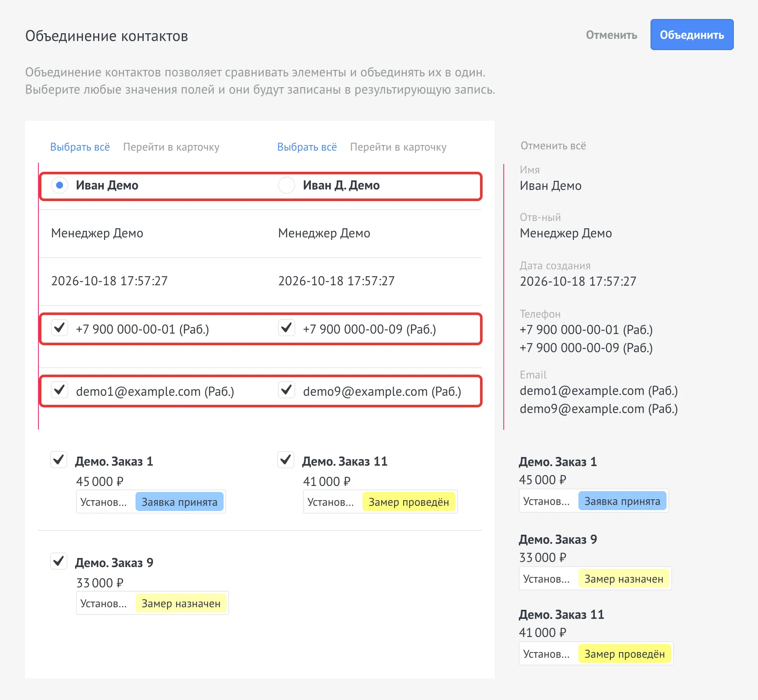
Task: Click result-column Заявка принята status tag
Action: tap(622, 501)
